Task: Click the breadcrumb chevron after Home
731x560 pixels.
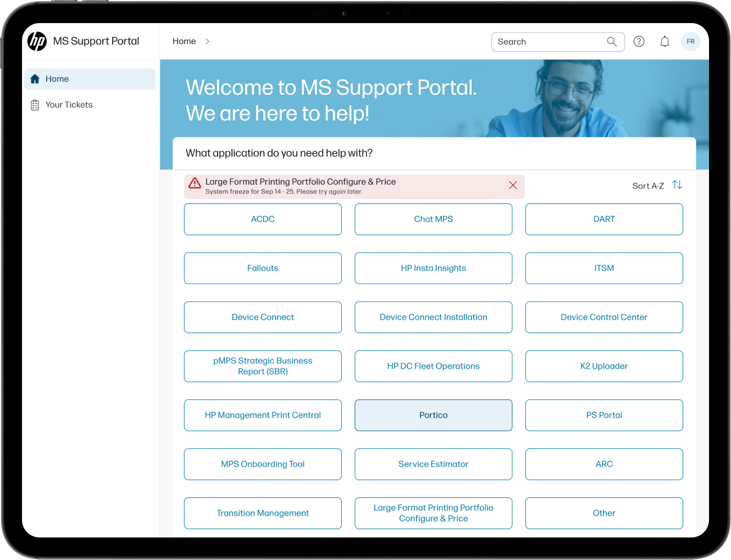Action: pos(207,42)
